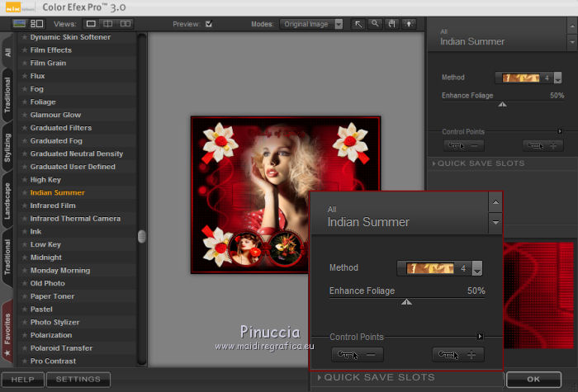The image size is (578, 392).
Task: Toggle the favorite star beside Old Photo
Action: click(25, 284)
